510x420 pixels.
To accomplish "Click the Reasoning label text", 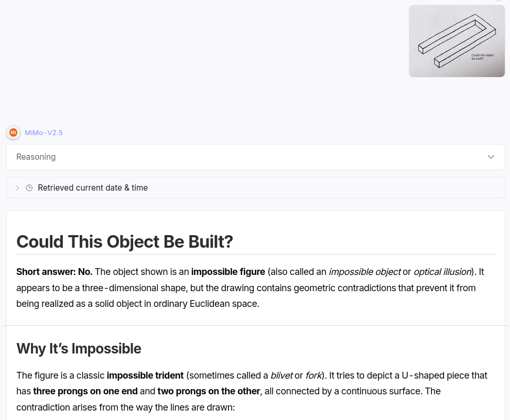I will 36,157.
